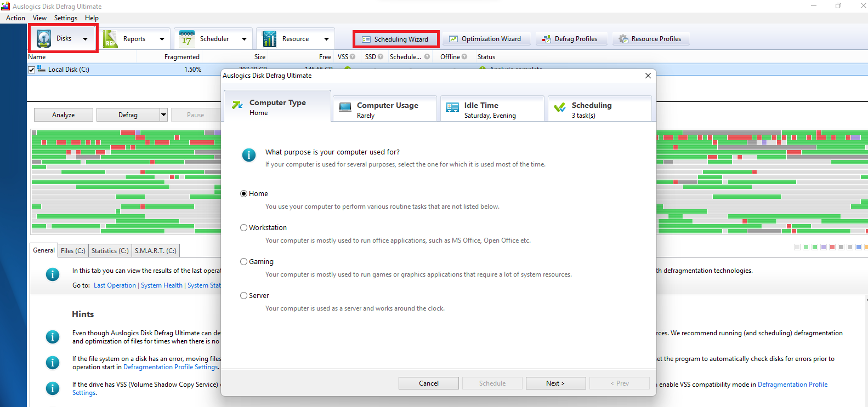Image resolution: width=868 pixels, height=407 pixels.
Task: Open Resource Profiles
Action: pos(650,39)
